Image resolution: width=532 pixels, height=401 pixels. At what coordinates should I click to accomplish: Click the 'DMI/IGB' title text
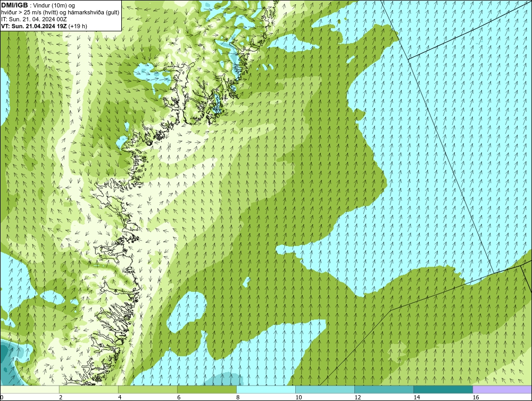[14, 5]
